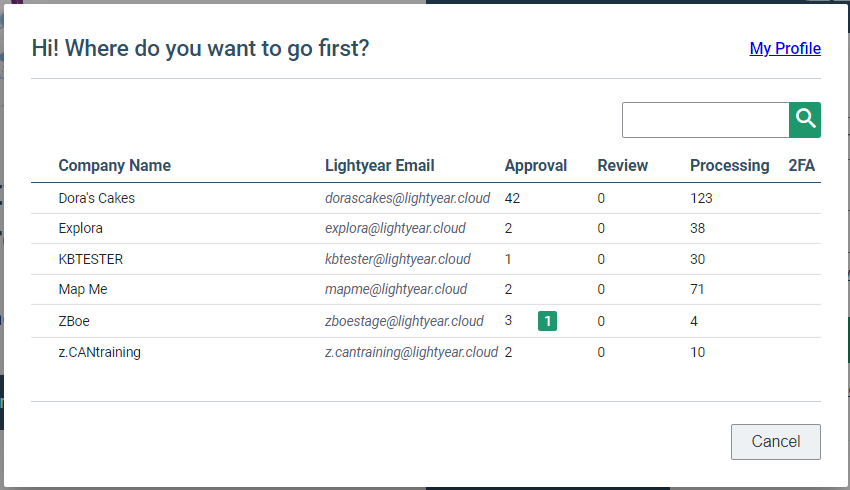
Task: Click the 2FA column header
Action: pos(802,166)
